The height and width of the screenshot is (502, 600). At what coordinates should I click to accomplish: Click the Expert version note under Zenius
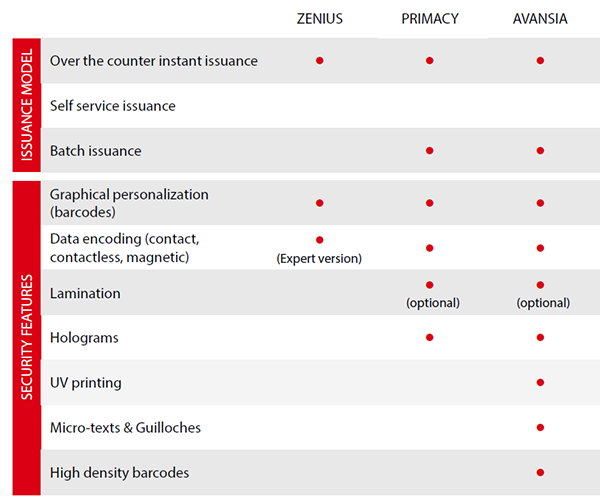coord(319,259)
